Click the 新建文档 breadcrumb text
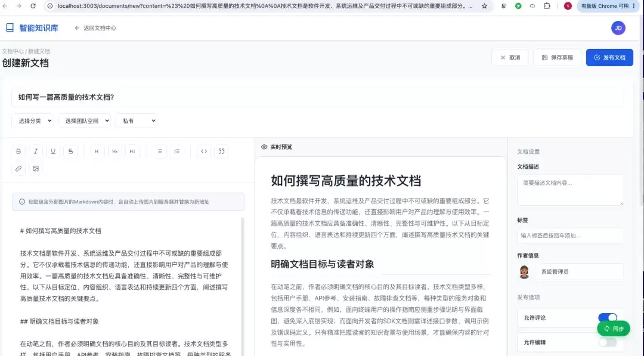The height and width of the screenshot is (356, 644). click(x=39, y=51)
